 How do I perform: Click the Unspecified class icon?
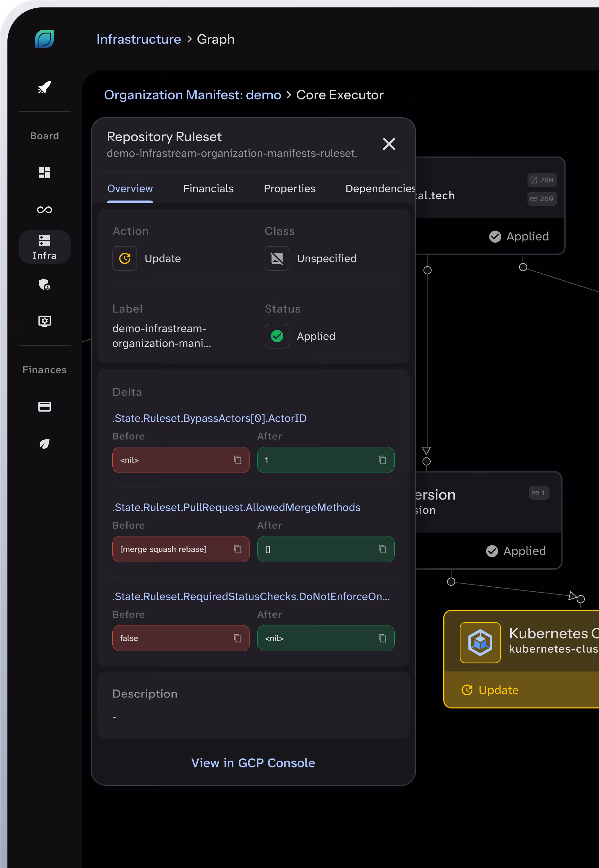[277, 258]
